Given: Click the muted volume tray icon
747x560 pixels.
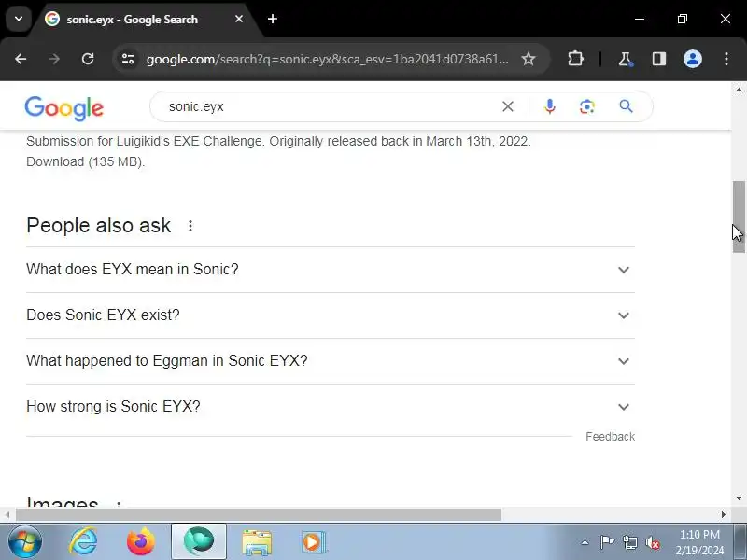Looking at the screenshot, I should 653,542.
